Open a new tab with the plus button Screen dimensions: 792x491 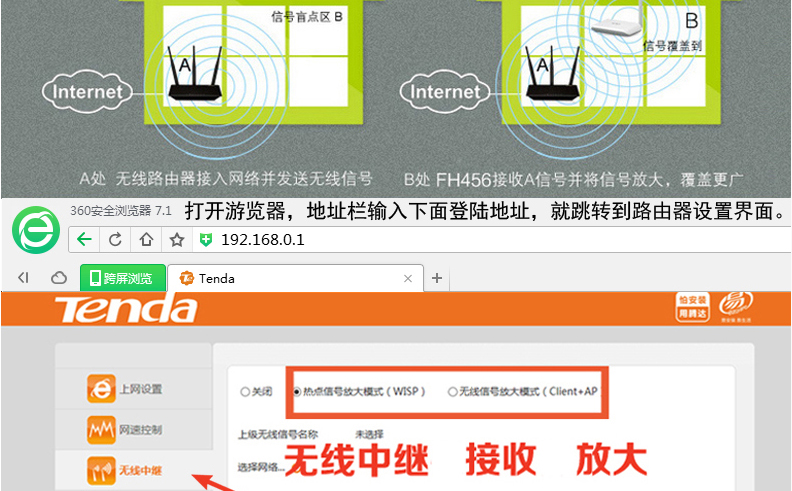(x=437, y=278)
